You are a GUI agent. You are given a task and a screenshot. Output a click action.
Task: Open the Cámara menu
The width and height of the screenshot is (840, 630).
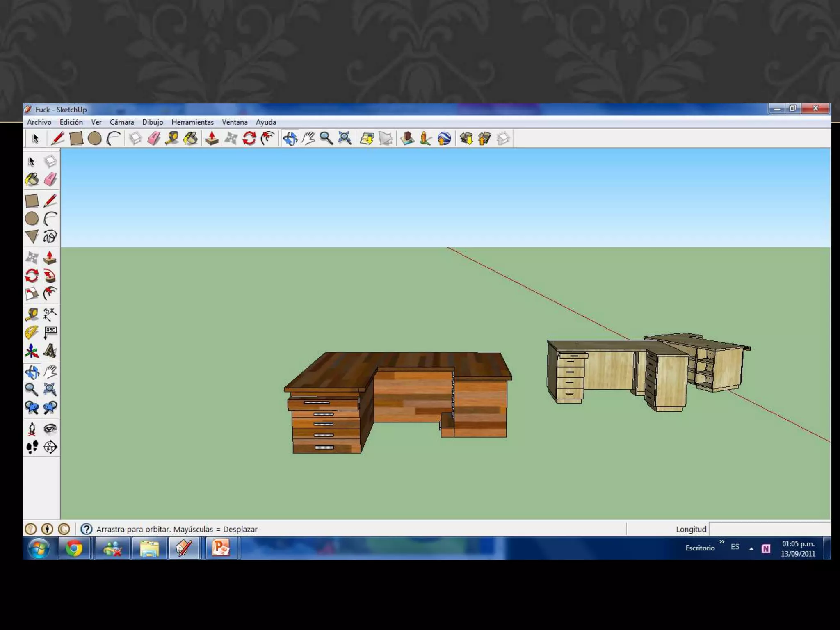[121, 122]
